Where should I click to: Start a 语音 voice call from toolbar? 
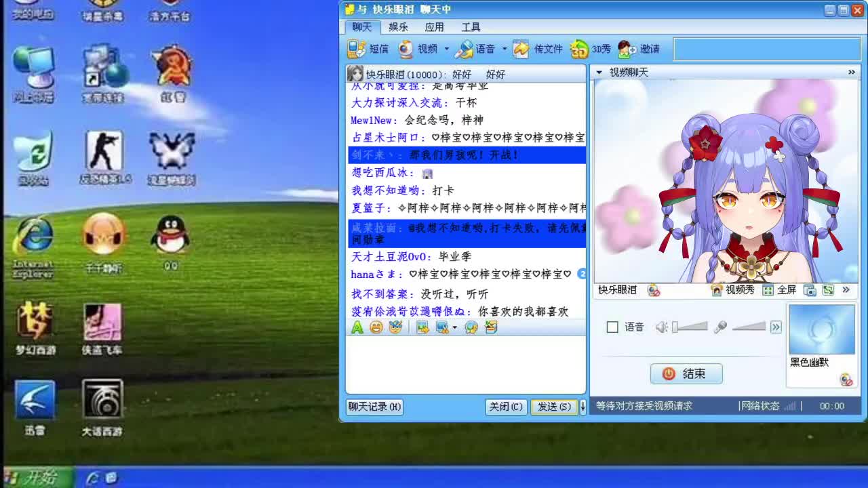tap(476, 49)
